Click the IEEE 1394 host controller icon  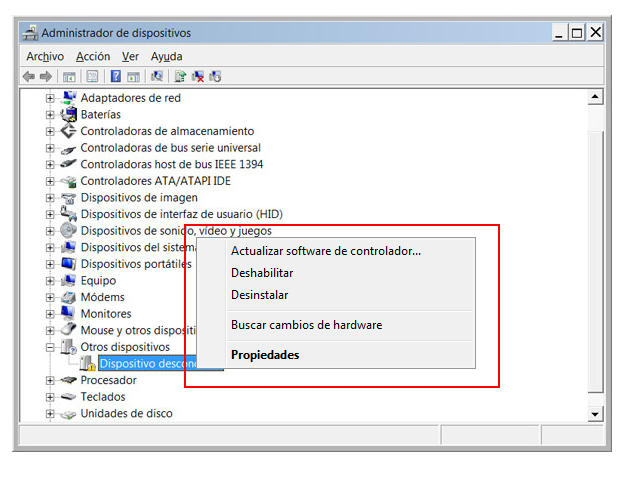click(68, 163)
